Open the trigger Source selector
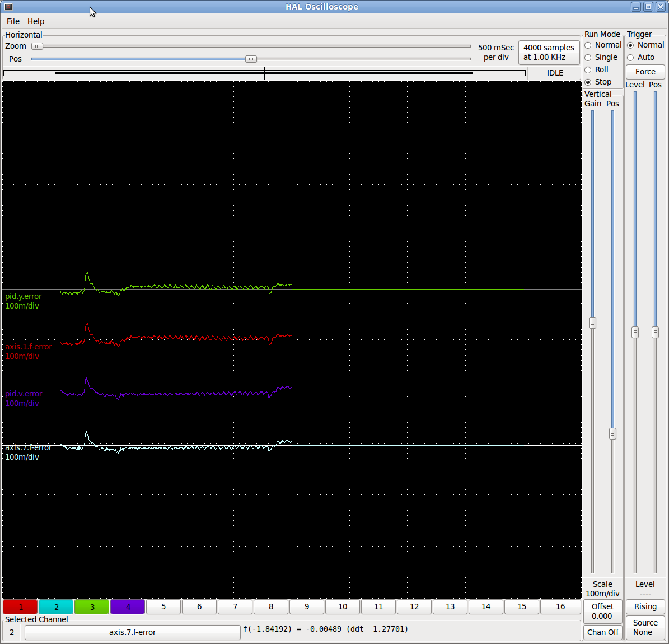Screen dimensions: 669x644 (x=645, y=627)
